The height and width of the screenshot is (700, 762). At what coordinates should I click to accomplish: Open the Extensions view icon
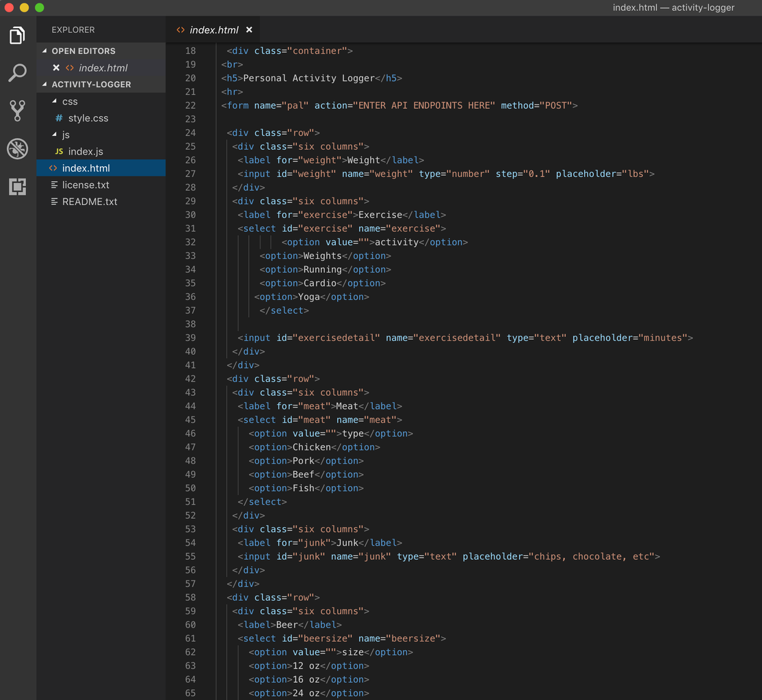17,186
